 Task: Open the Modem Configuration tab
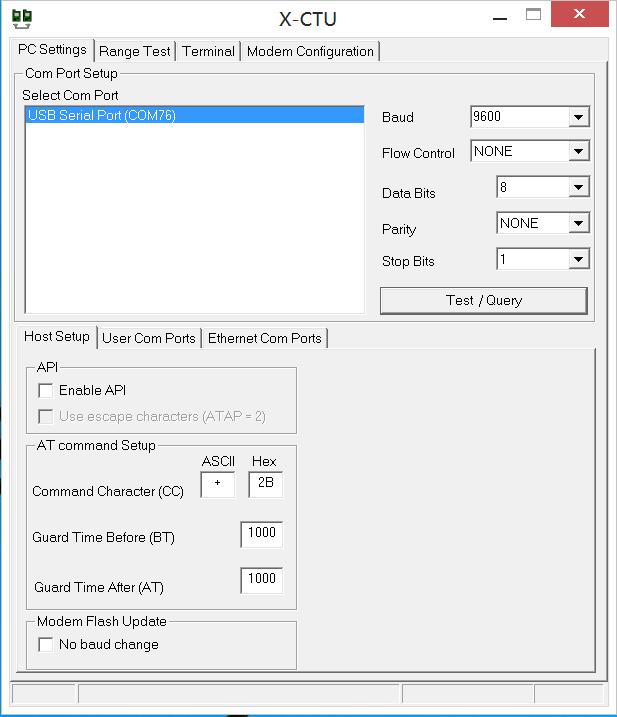coord(310,51)
